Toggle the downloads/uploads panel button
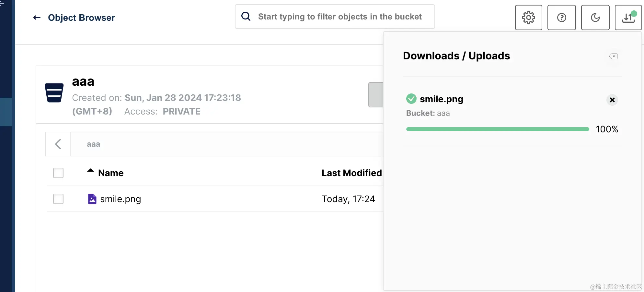The image size is (644, 292). point(628,18)
